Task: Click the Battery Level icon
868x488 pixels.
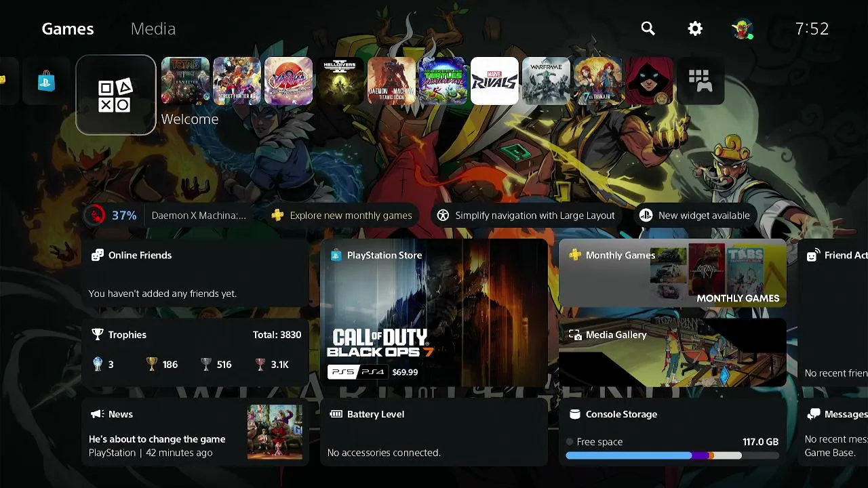Action: coord(336,414)
